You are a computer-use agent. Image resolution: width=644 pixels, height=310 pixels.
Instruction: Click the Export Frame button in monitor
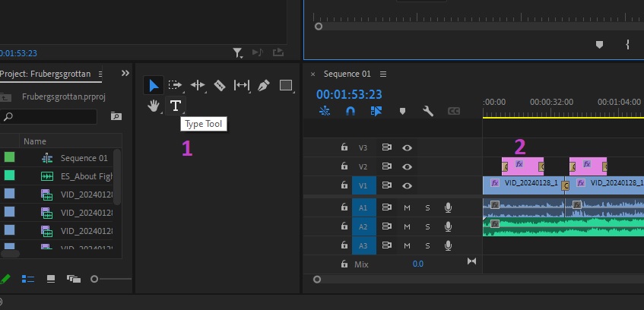point(278,52)
